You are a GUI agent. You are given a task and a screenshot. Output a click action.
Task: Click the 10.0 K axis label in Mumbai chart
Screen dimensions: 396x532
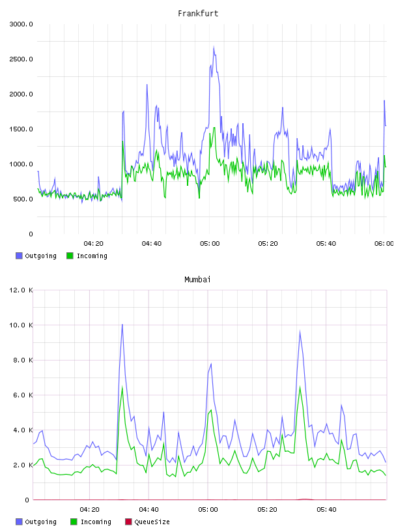[21, 325]
